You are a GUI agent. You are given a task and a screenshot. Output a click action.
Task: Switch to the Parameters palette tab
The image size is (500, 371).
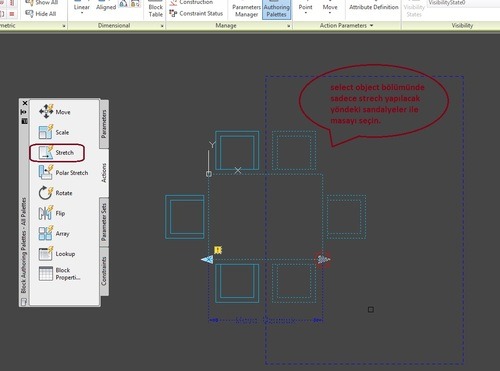[104, 124]
